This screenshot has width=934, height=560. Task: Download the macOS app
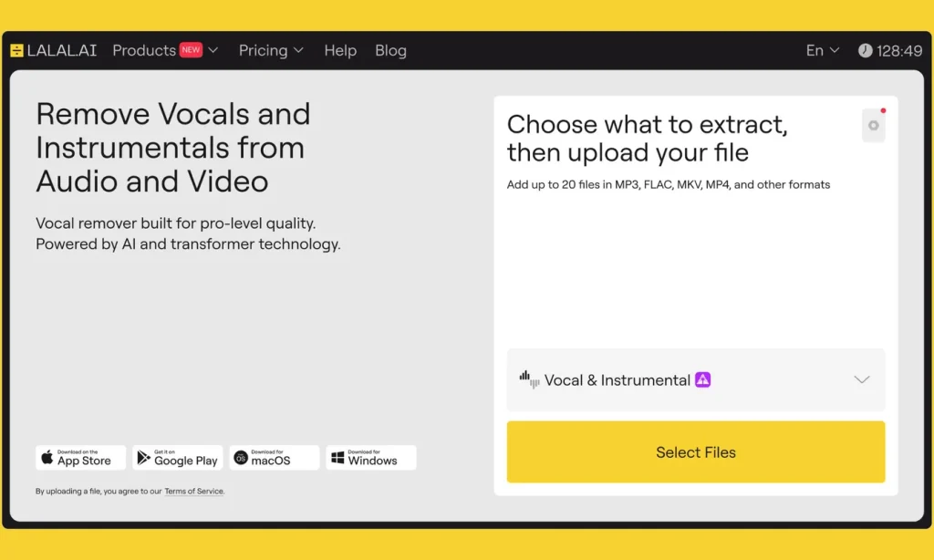pos(274,458)
